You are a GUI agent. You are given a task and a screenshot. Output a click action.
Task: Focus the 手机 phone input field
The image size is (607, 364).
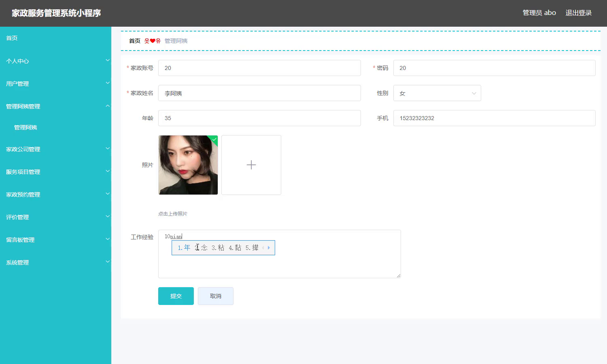[494, 118]
